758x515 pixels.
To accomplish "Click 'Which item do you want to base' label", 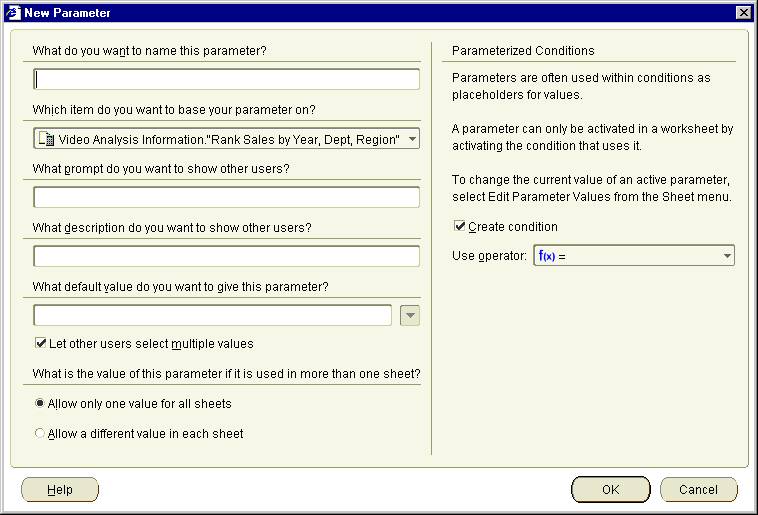I will coord(174,110).
